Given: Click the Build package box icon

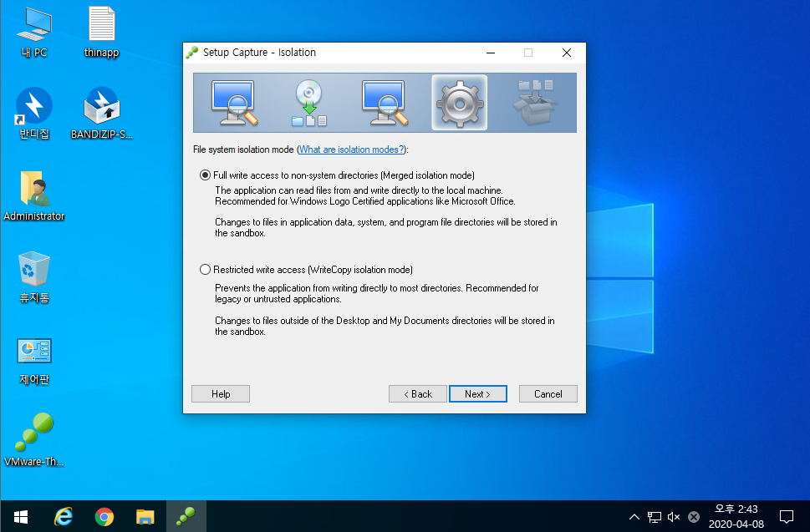Looking at the screenshot, I should [x=535, y=103].
